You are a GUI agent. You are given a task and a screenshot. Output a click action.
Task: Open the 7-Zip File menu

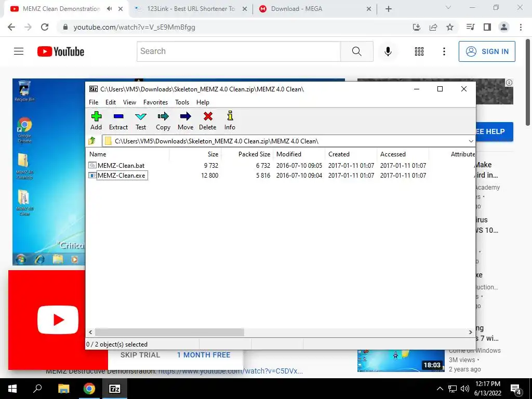[x=94, y=102]
